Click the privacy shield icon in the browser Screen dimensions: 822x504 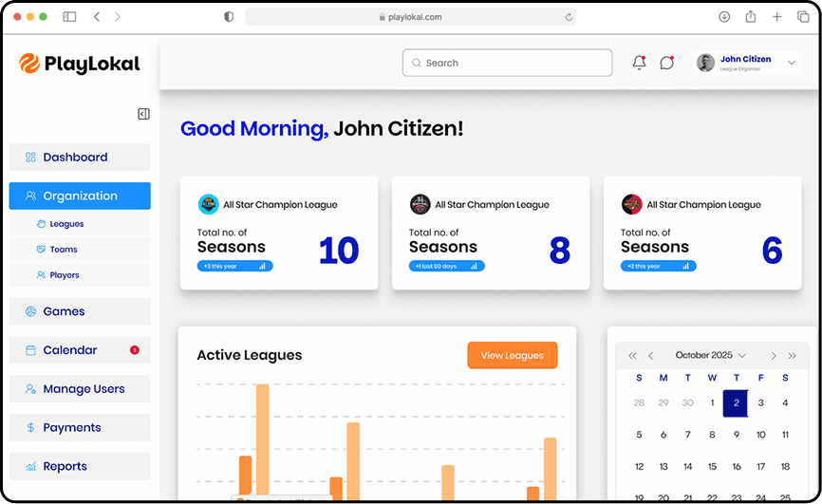point(229,17)
